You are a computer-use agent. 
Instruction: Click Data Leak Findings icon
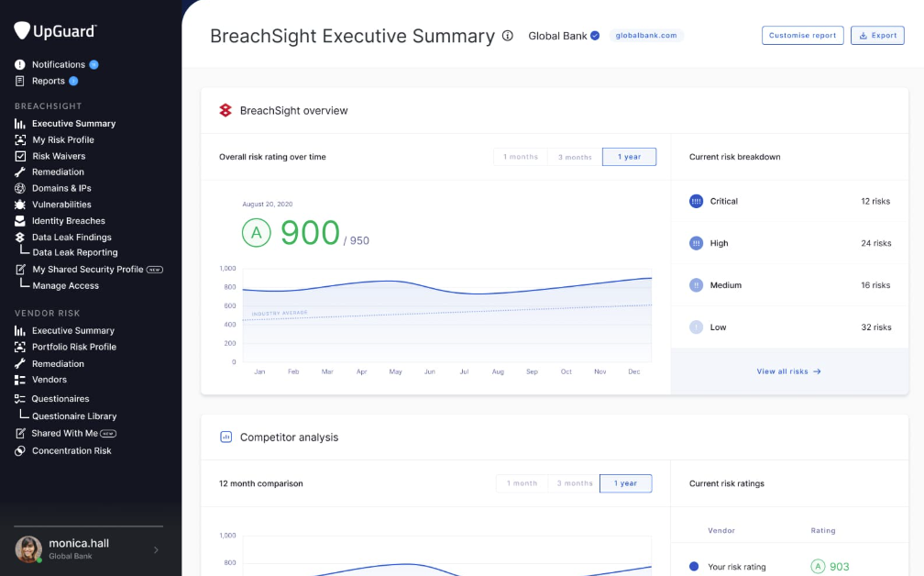pos(20,237)
